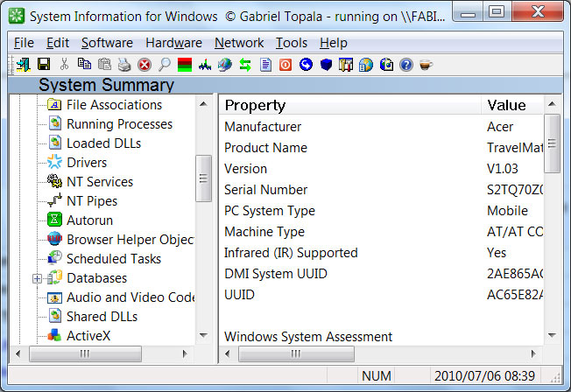The image size is (571, 392).
Task: Open the File menu
Action: point(24,43)
